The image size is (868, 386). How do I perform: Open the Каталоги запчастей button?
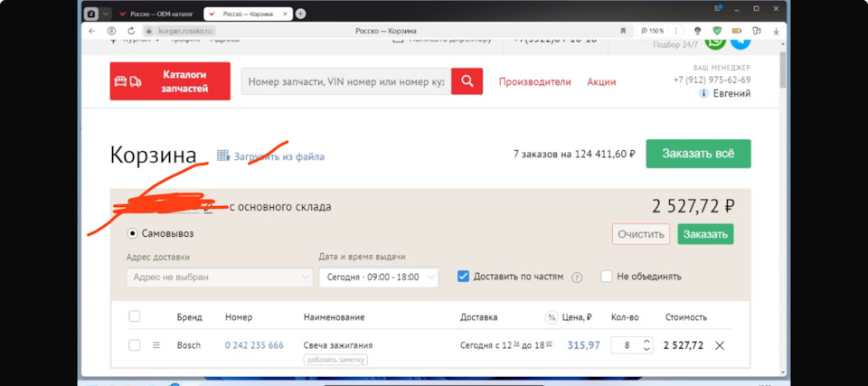click(170, 81)
